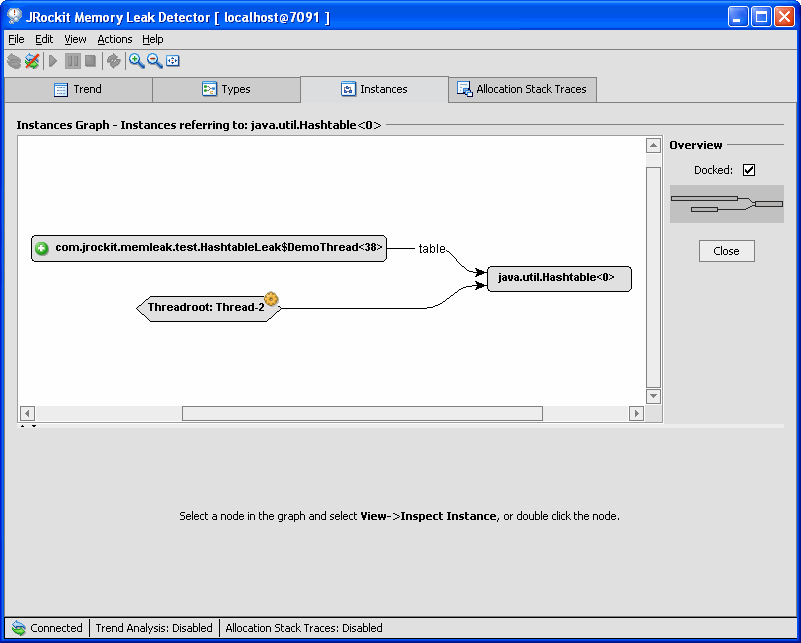Close the JRockit window with the red X
The height and width of the screenshot is (643, 801).
tap(784, 17)
